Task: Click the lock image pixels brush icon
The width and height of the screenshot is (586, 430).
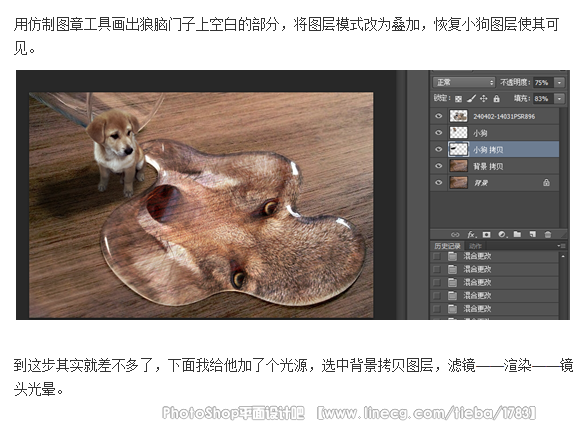Action: [x=471, y=99]
